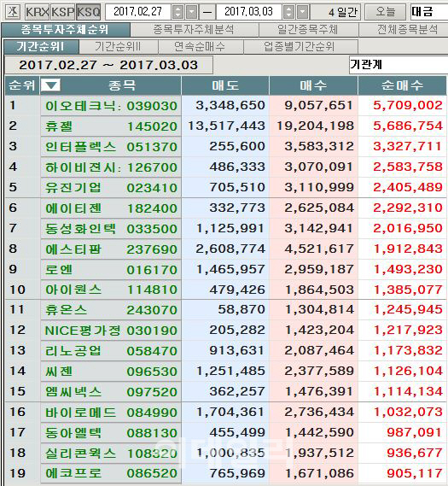Click the start date field 2017.02.27
This screenshot has width=448, height=486.
coord(138,12)
